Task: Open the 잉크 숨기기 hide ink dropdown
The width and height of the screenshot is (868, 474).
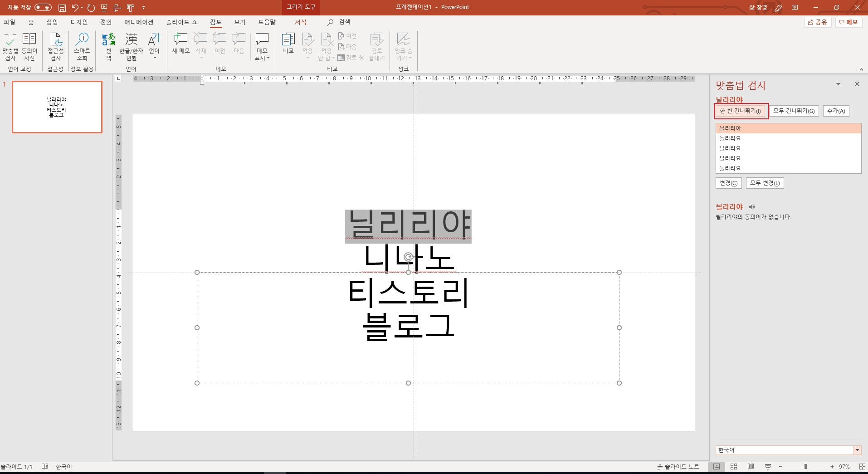Action: point(403,47)
